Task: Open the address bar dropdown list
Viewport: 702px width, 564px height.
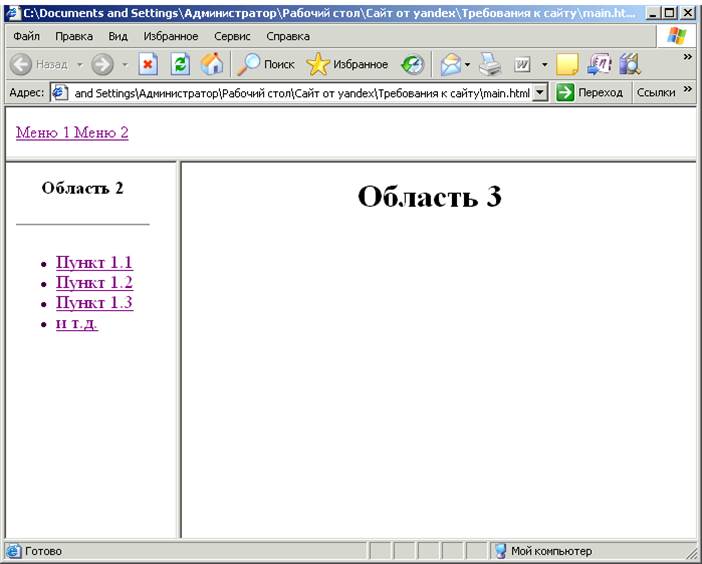Action: coord(540,92)
